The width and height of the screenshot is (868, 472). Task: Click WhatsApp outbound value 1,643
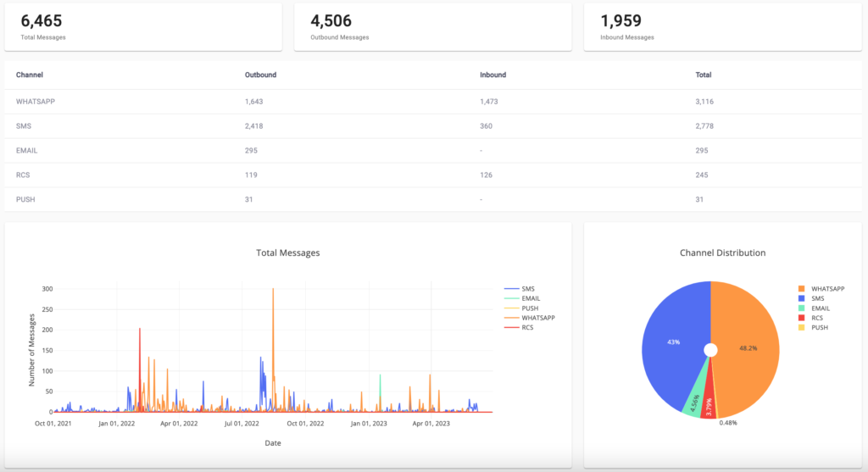pyautogui.click(x=253, y=102)
